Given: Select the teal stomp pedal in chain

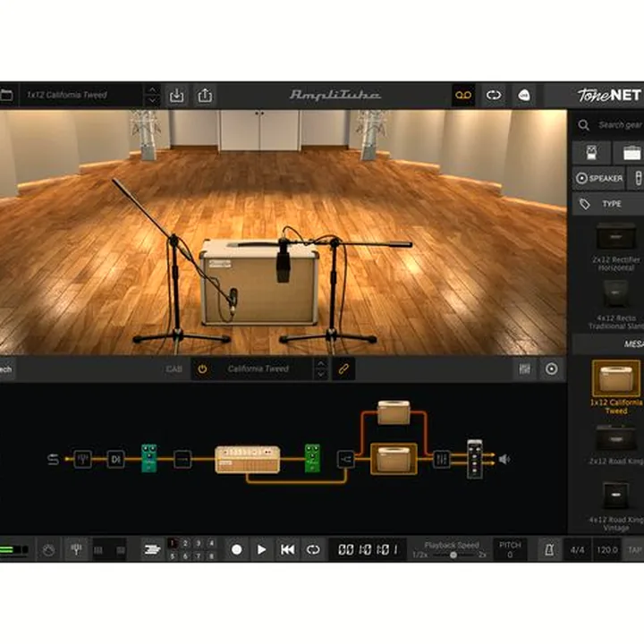Looking at the screenshot, I should (x=148, y=458).
